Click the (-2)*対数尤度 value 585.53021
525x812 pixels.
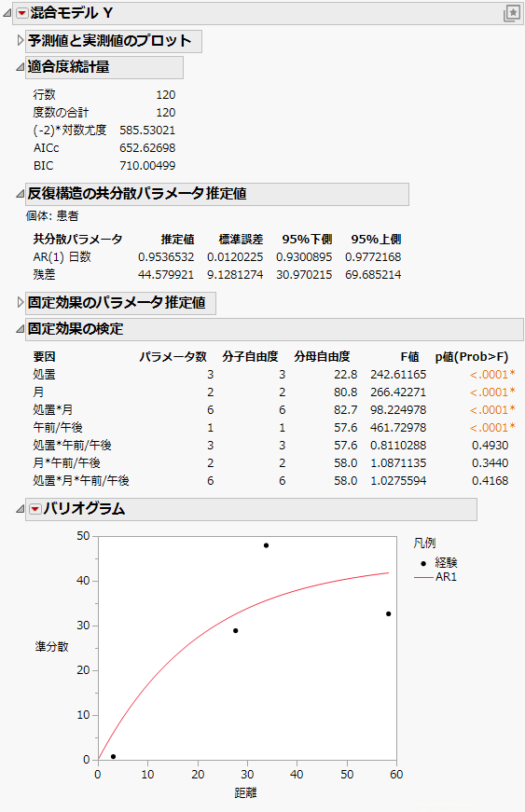click(147, 131)
